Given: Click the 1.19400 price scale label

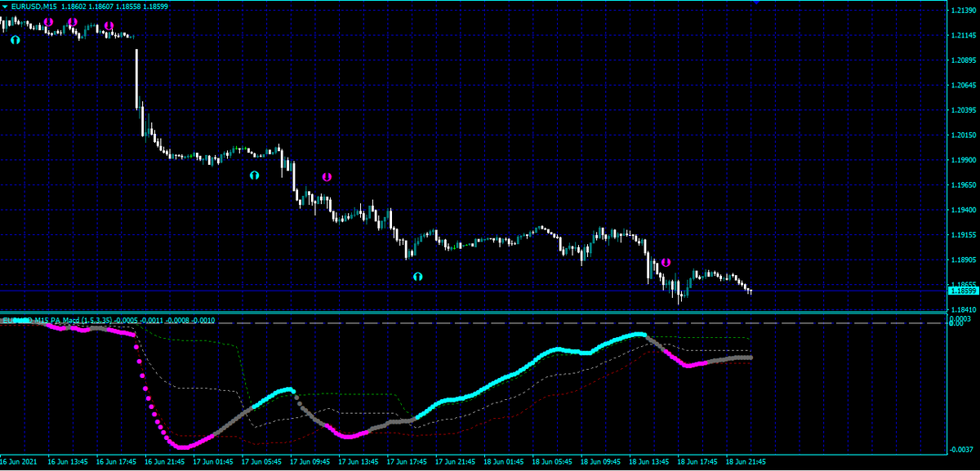Looking at the screenshot, I should click(x=964, y=210).
